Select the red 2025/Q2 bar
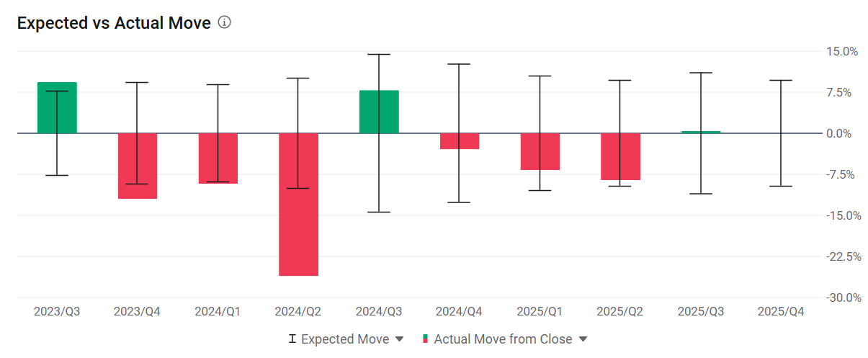 (x=620, y=156)
